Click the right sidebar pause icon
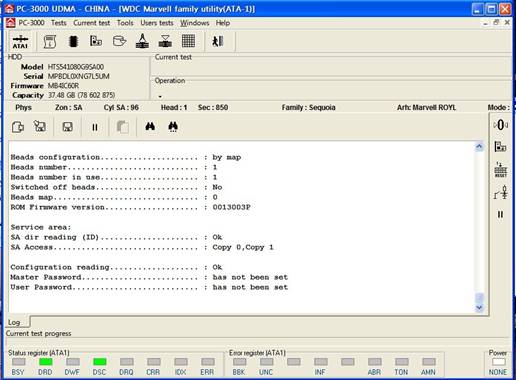Viewport: 516px width, 380px height. [x=500, y=214]
